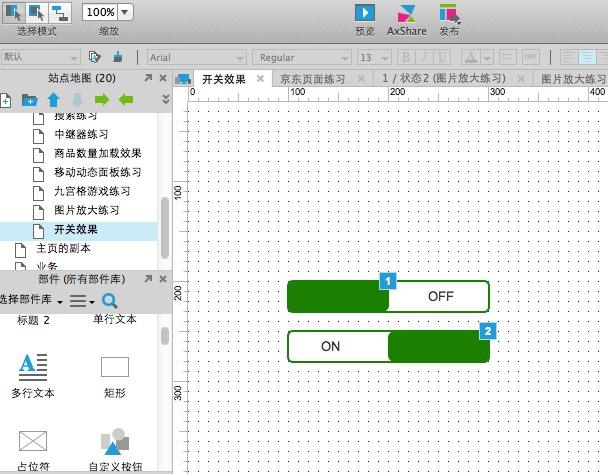
Task: Click the Preview play icon
Action: click(x=364, y=13)
